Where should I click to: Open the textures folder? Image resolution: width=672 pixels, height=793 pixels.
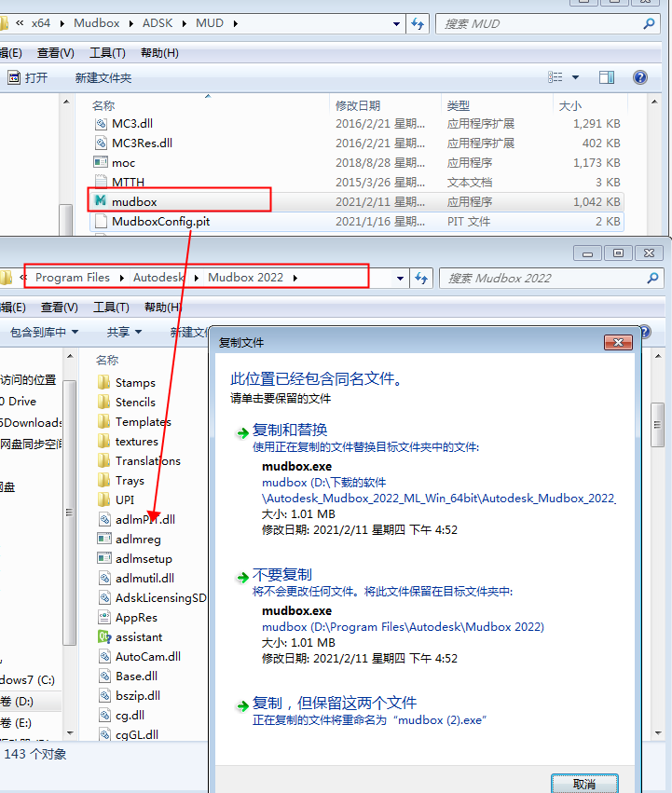[x=128, y=441]
